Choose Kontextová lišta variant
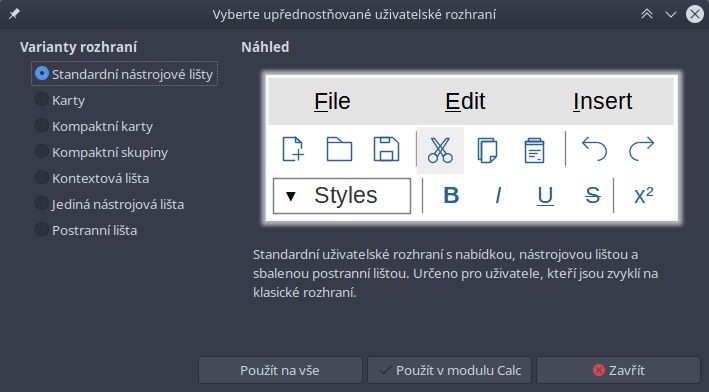 click(92, 178)
